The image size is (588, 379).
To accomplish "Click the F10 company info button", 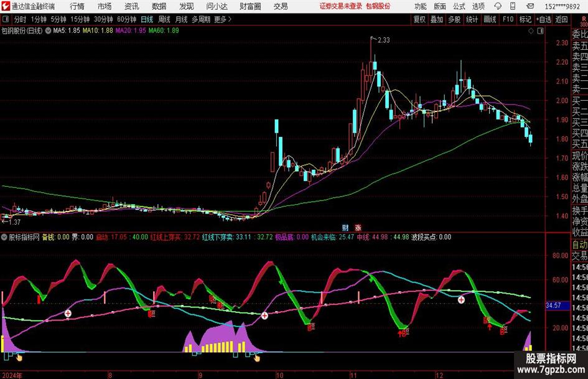I will coord(508,19).
